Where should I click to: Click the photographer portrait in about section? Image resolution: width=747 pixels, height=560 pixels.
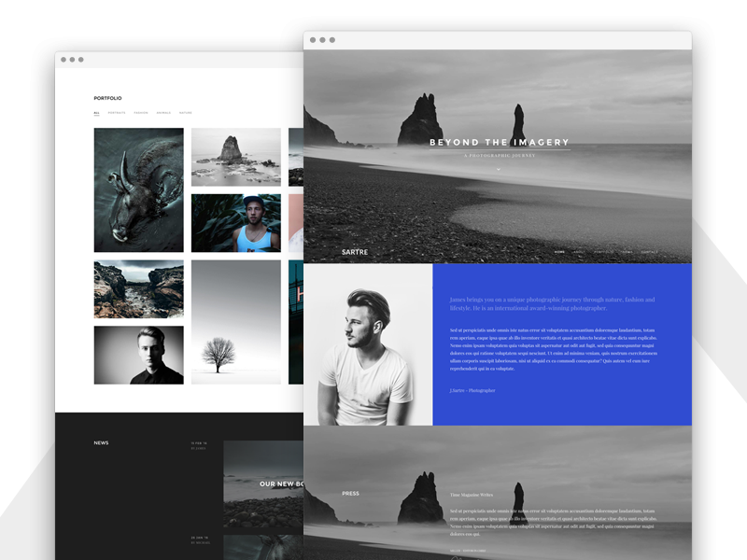point(368,344)
